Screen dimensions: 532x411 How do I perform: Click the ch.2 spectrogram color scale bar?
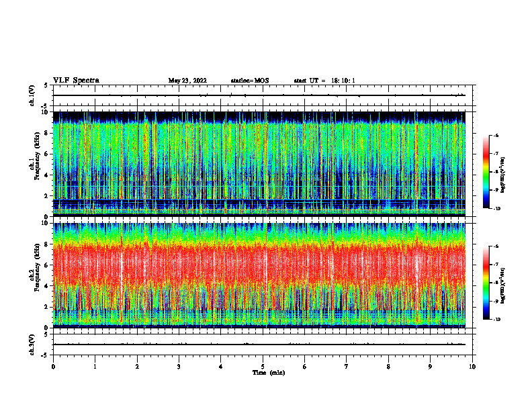tap(486, 283)
